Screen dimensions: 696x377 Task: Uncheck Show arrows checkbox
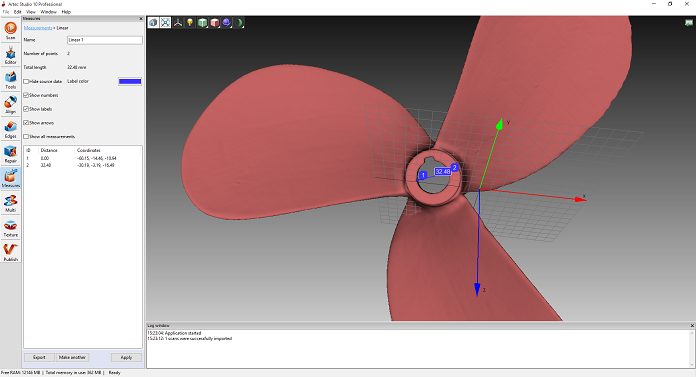coord(26,123)
